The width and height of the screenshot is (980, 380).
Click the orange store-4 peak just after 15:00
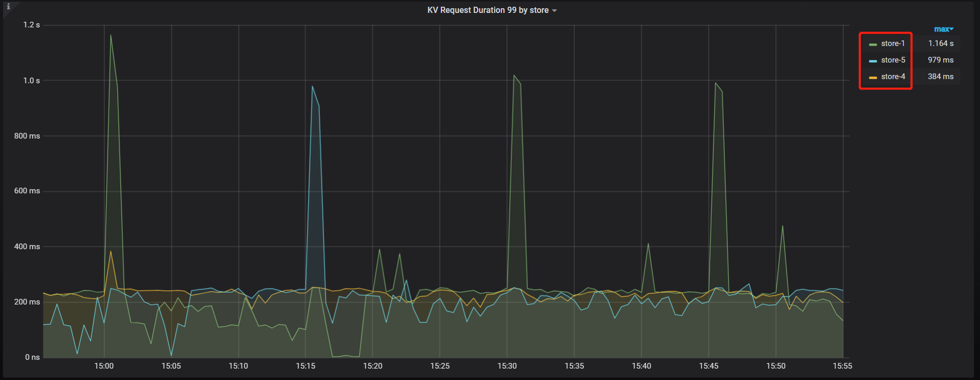[111, 251]
